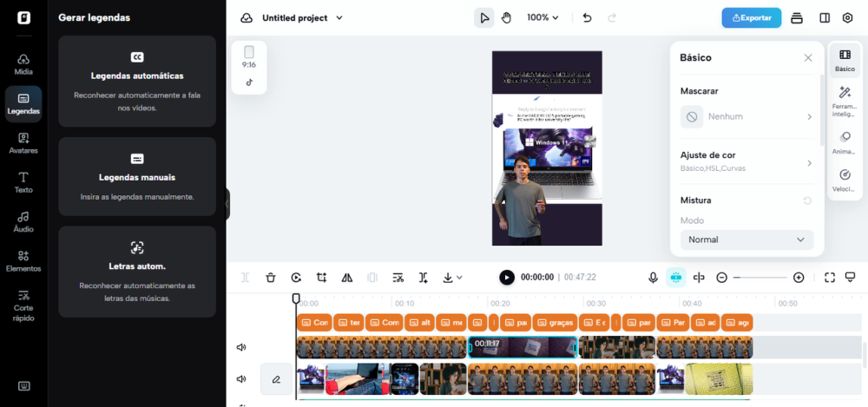Choose Legendas manuais option
This screenshot has height=407, width=868.
137,177
